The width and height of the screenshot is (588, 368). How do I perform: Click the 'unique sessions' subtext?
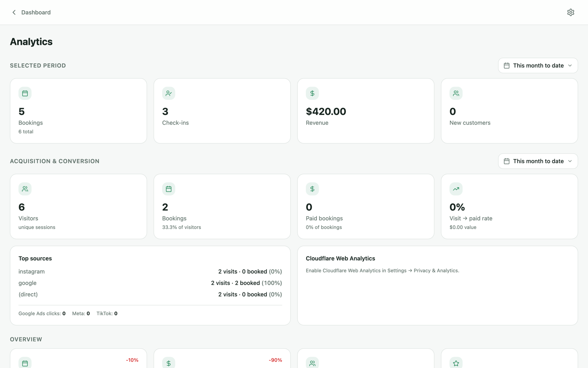(x=37, y=227)
